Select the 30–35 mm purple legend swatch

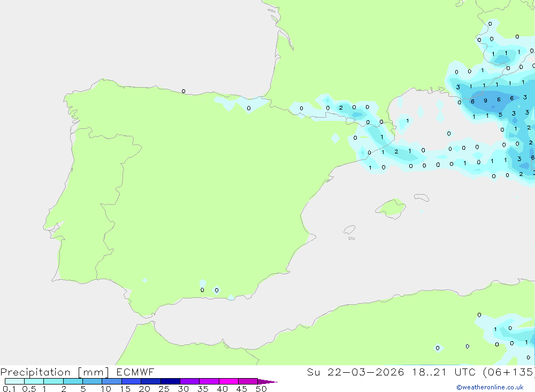tap(189, 381)
